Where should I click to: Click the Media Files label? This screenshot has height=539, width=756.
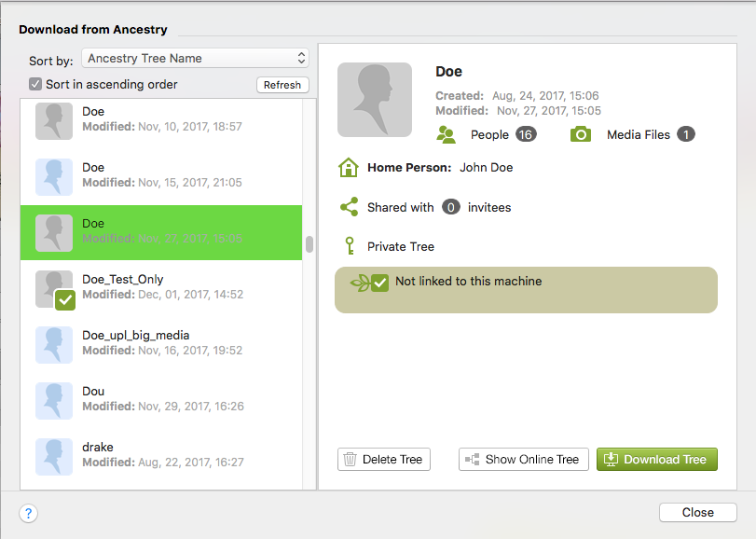click(639, 135)
